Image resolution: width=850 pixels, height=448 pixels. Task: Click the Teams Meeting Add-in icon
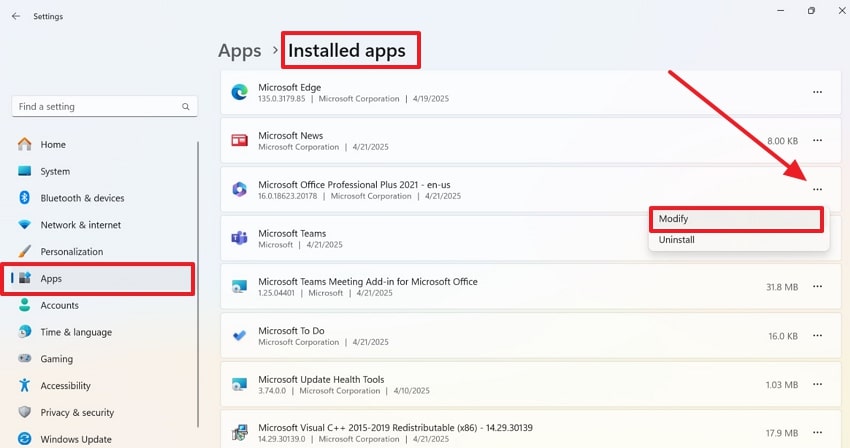(x=239, y=286)
